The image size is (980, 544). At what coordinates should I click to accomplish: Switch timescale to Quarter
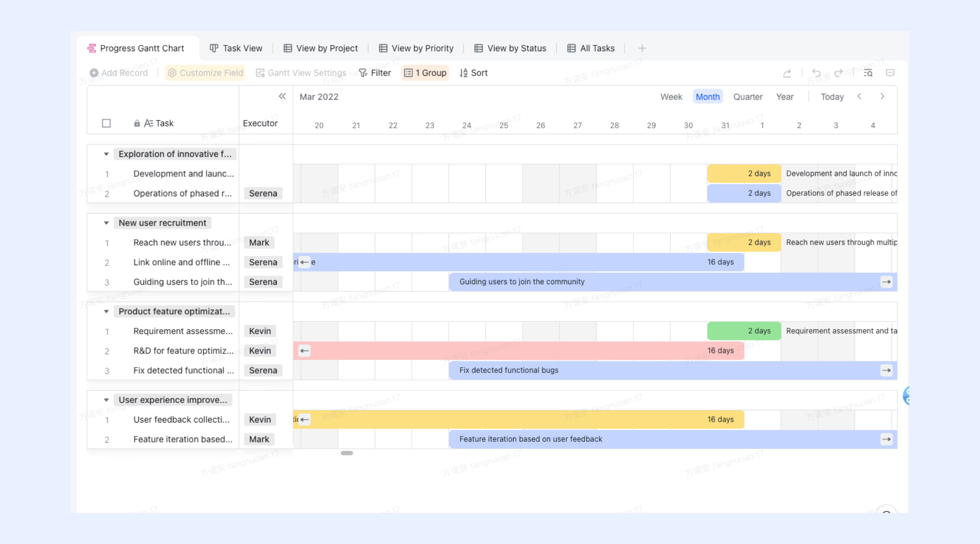pyautogui.click(x=748, y=97)
